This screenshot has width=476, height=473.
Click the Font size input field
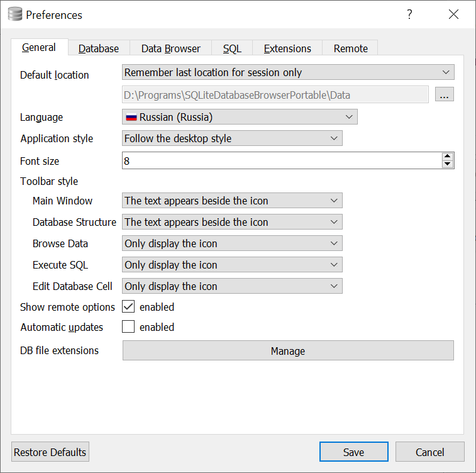tap(282, 160)
